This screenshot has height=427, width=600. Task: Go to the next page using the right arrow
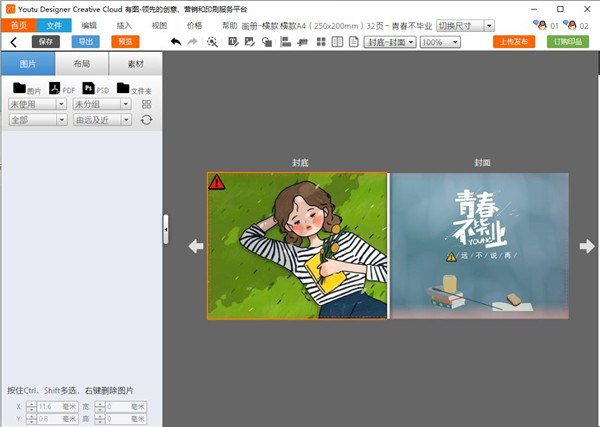[x=587, y=246]
